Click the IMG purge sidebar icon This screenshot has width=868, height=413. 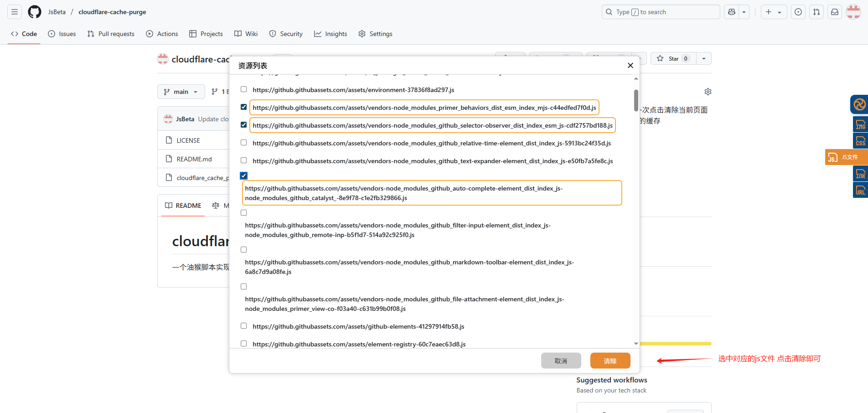point(860,124)
